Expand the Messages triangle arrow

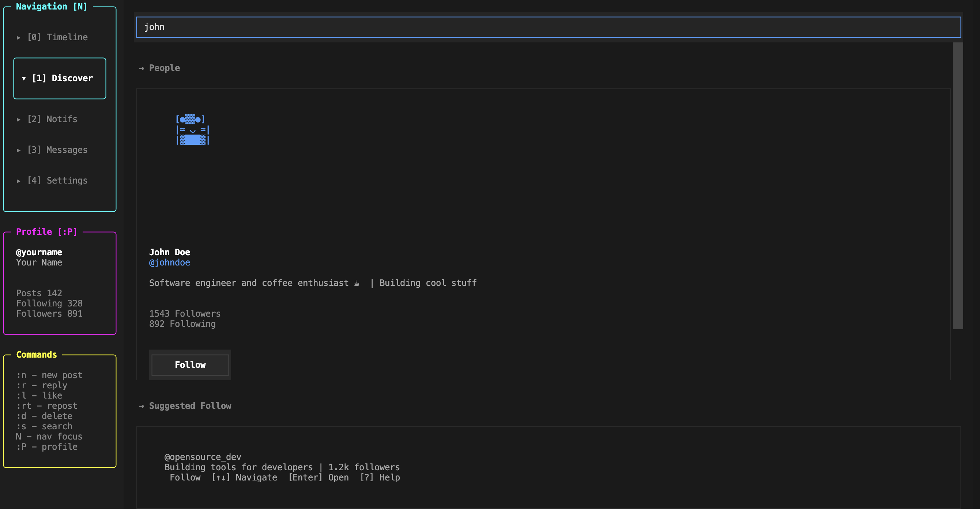click(x=19, y=150)
